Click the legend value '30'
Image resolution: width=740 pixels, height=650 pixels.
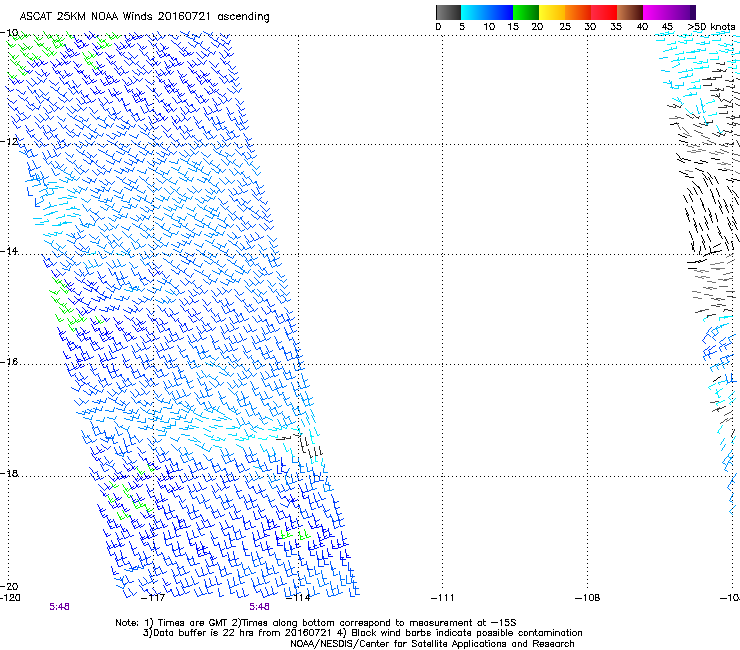[590, 27]
